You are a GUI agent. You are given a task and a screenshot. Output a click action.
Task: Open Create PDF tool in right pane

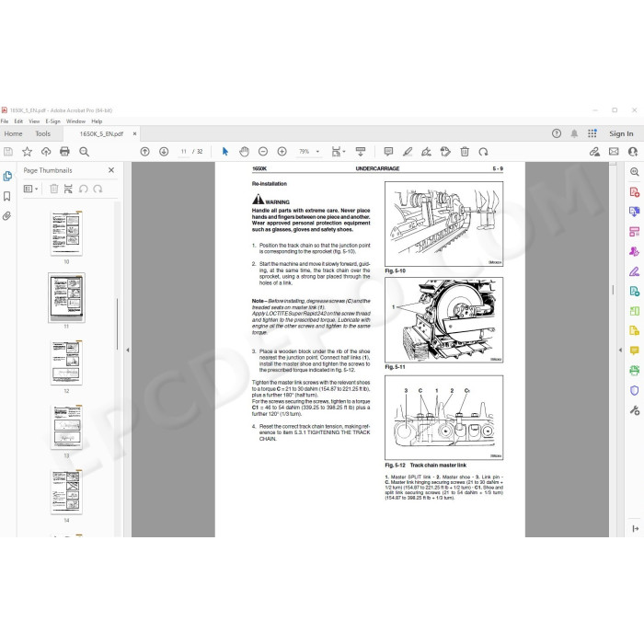point(635,191)
